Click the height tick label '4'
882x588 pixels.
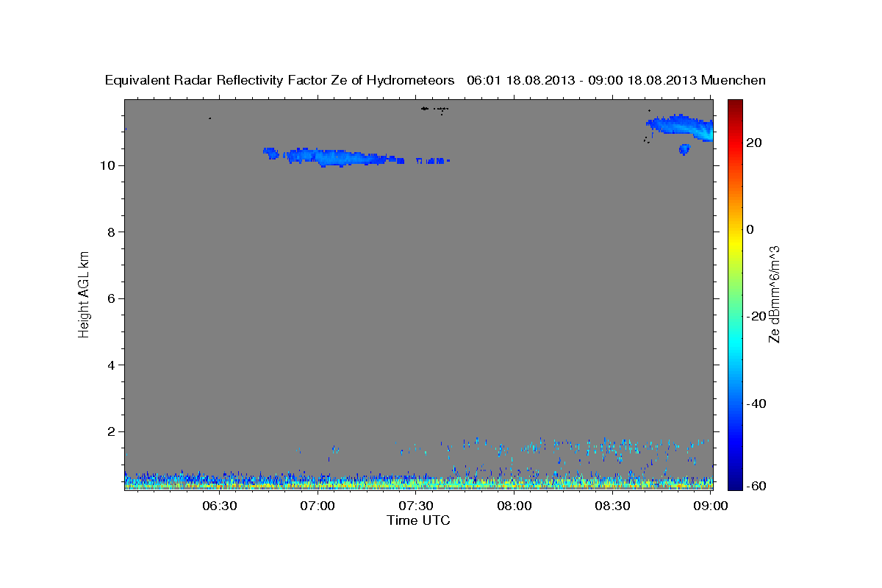112,365
